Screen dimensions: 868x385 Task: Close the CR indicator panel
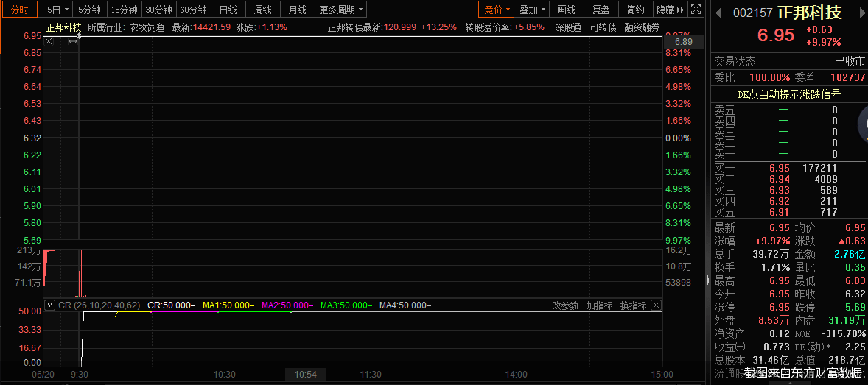tap(656, 305)
